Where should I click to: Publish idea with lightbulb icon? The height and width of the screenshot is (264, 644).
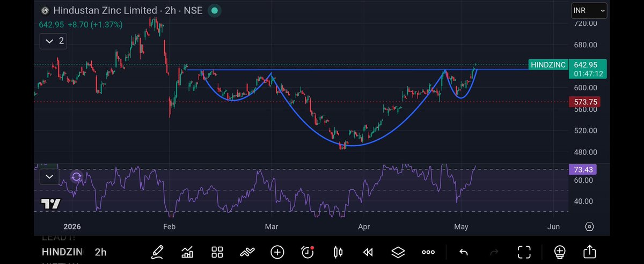(559, 251)
